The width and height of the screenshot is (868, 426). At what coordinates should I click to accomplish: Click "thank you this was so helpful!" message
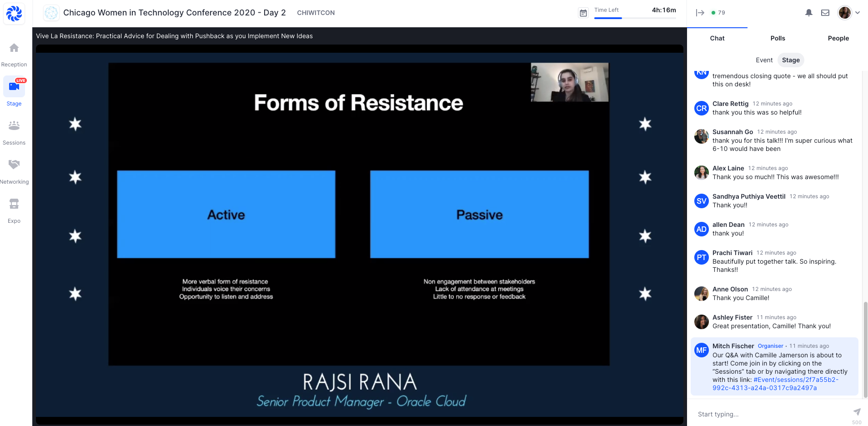click(x=757, y=112)
